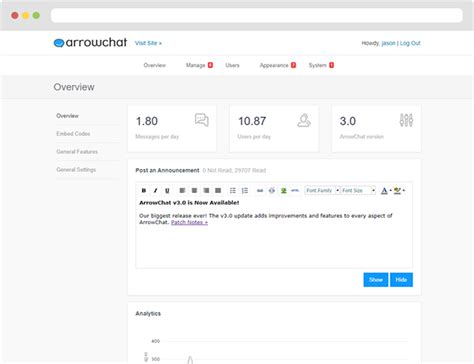The height and width of the screenshot is (364, 474).
Task: Click the green image icon in the editor toolbar
Action: 283,190
